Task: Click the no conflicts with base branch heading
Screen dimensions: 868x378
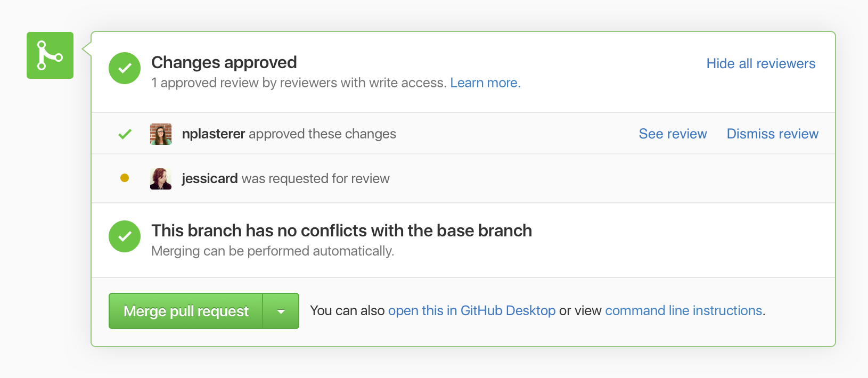Action: pos(341,231)
